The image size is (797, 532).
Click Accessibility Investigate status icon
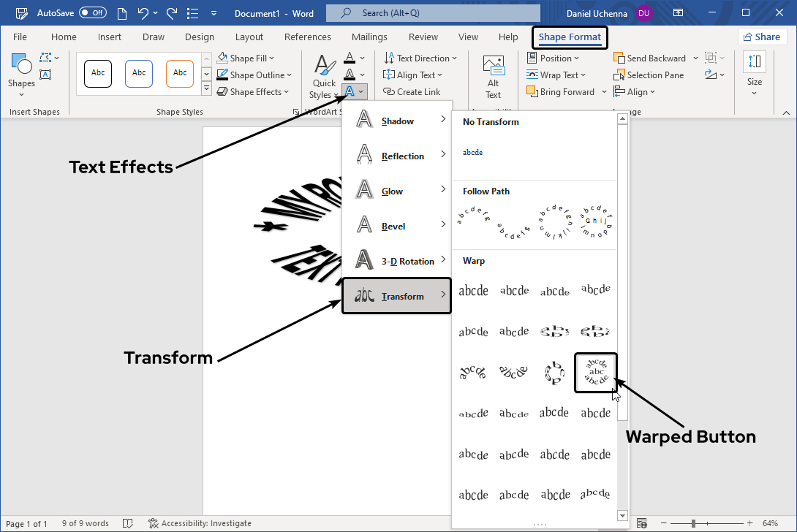(x=154, y=523)
